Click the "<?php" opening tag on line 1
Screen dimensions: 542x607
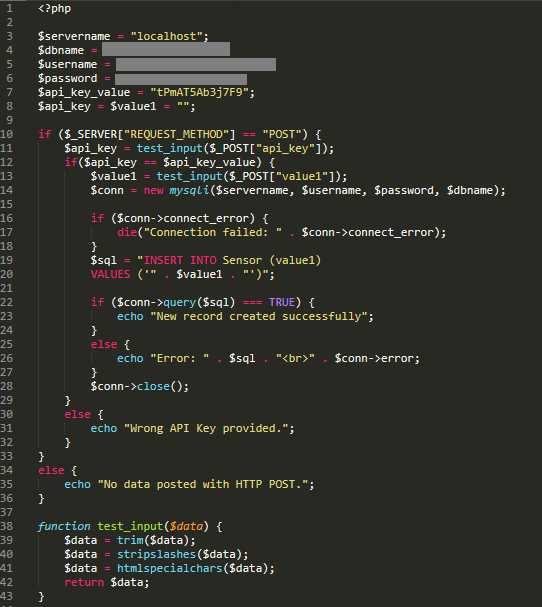pyautogui.click(x=54, y=9)
